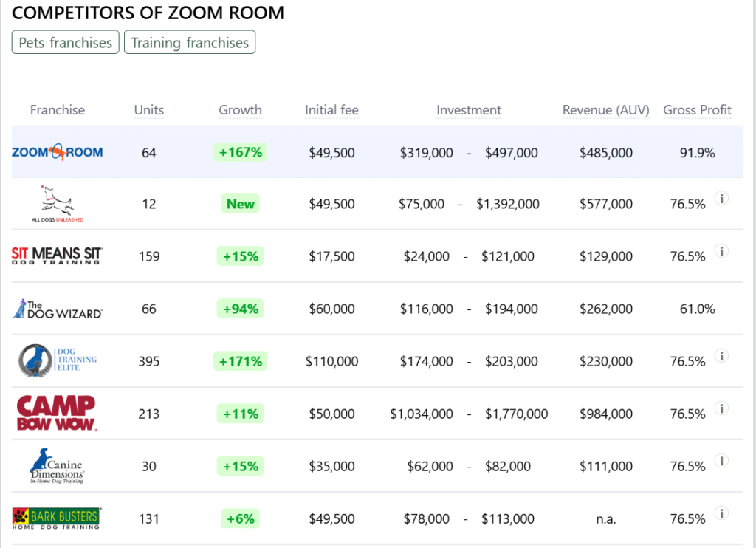The image size is (756, 548).
Task: Click the $1,392,000 investment value
Action: (508, 204)
